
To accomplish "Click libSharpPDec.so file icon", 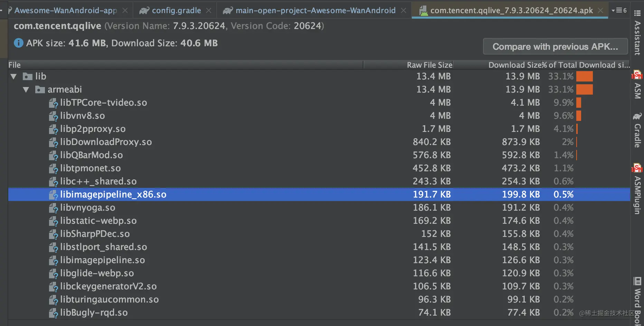I will (53, 234).
